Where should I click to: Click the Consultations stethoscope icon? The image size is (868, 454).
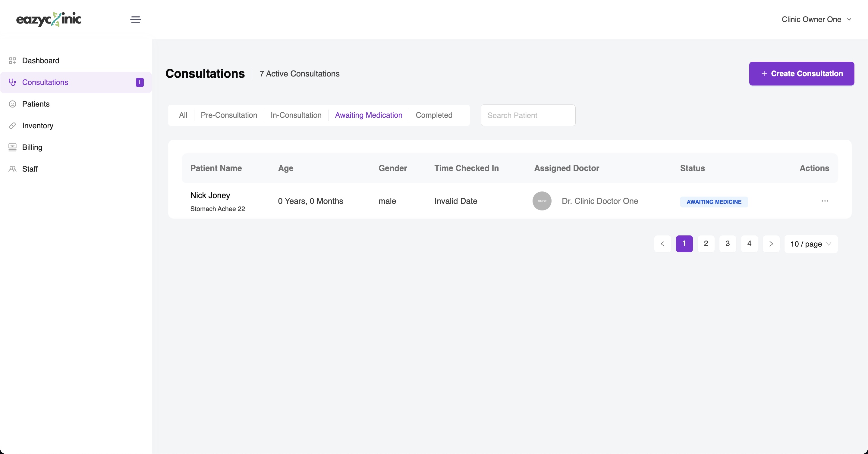[12, 82]
